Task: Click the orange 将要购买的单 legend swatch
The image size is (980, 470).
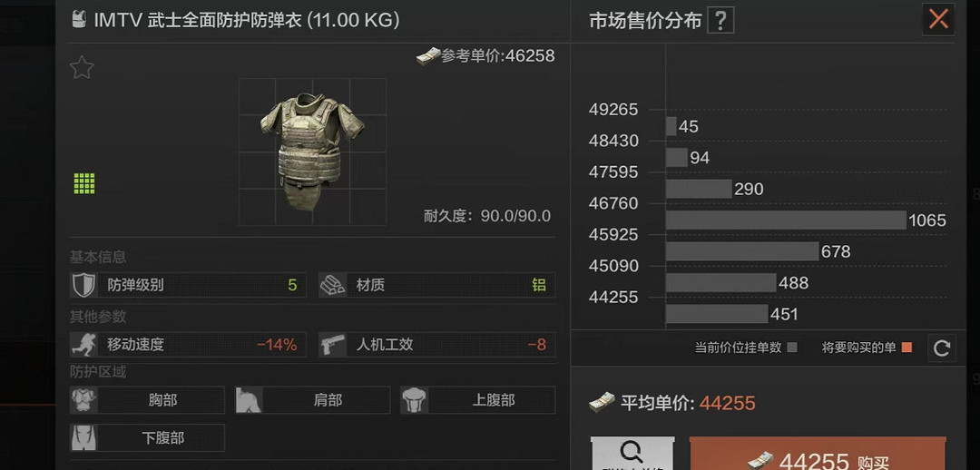Action: coord(906,348)
